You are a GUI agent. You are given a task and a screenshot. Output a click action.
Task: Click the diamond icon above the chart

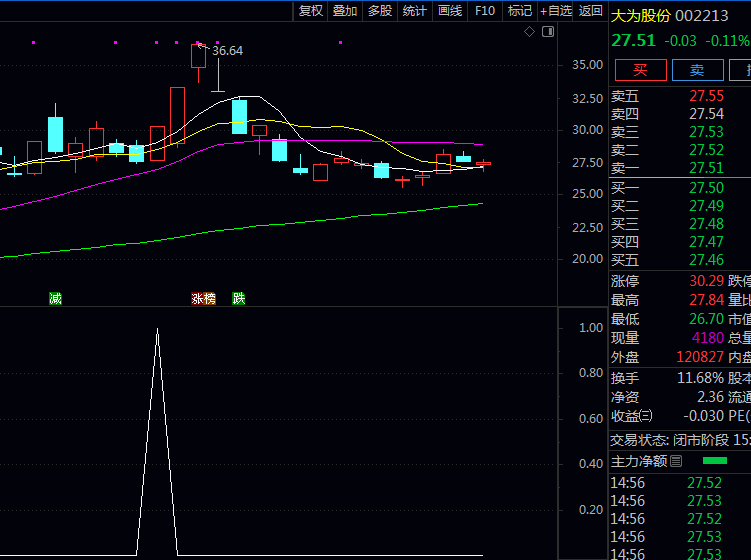click(x=530, y=32)
